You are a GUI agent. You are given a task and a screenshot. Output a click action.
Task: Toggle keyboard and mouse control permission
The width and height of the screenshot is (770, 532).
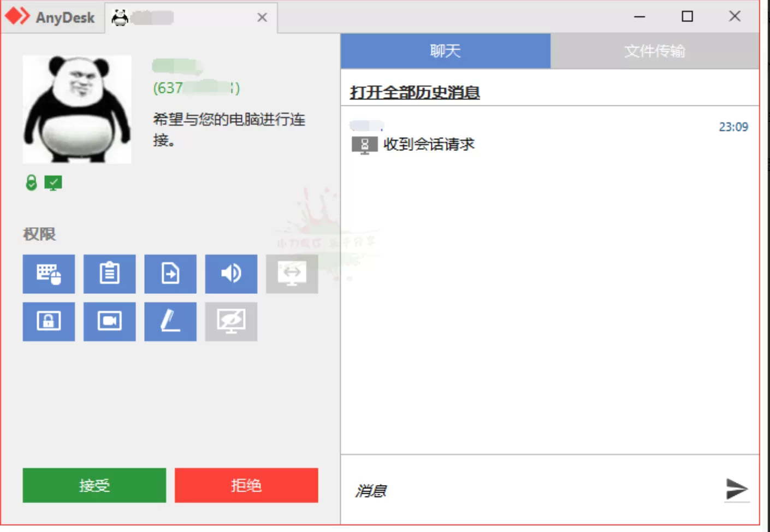[x=49, y=274]
